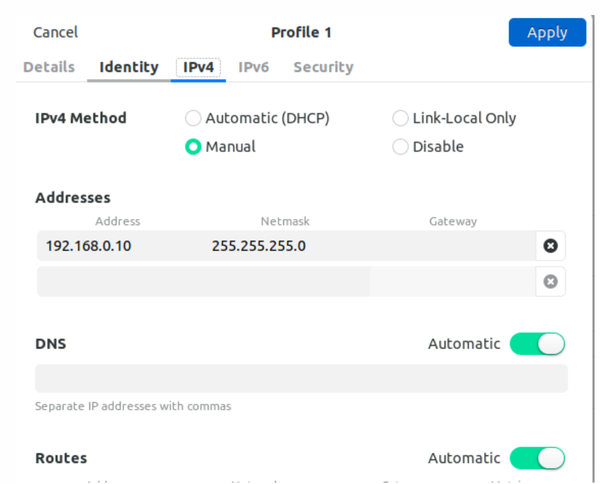The width and height of the screenshot is (600, 484).
Task: Click the Addresses heading
Action: point(73,198)
